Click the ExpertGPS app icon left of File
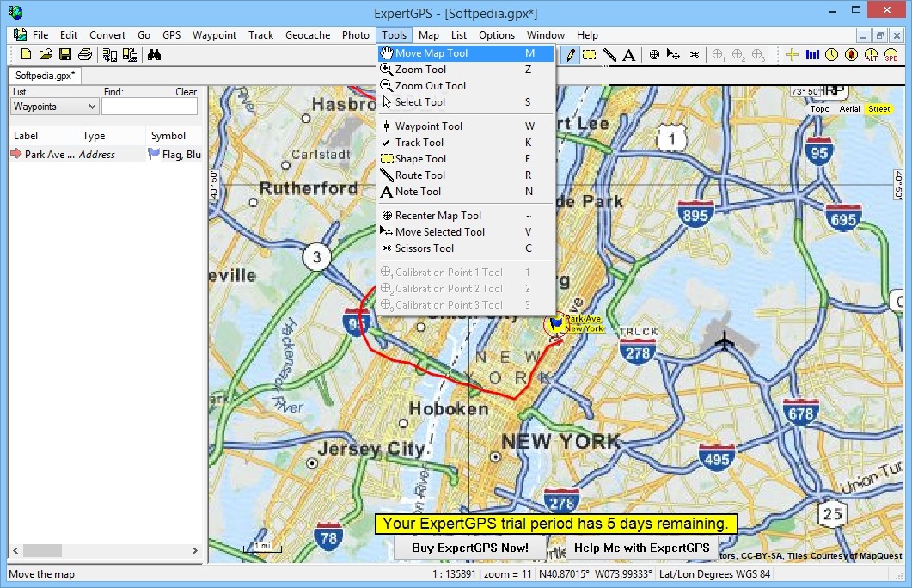912x588 pixels. pyautogui.click(x=21, y=35)
